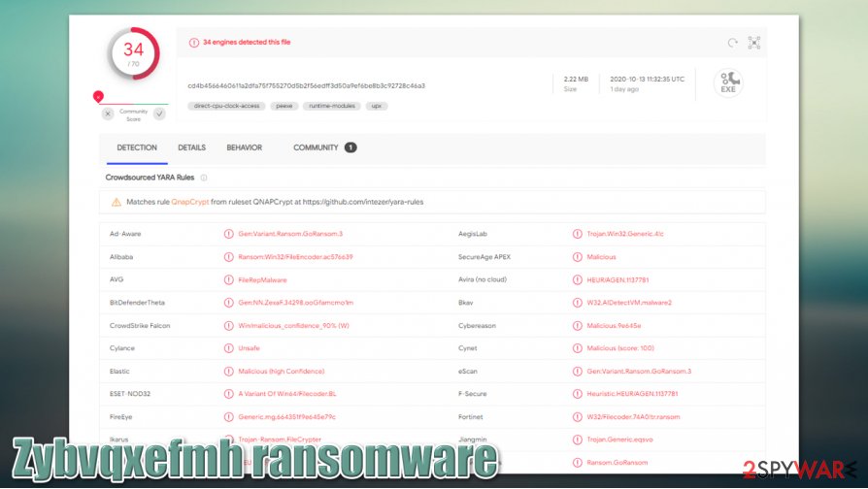Click detection icon in the Bkav row
This screenshot has height=489, width=868.
(x=578, y=303)
